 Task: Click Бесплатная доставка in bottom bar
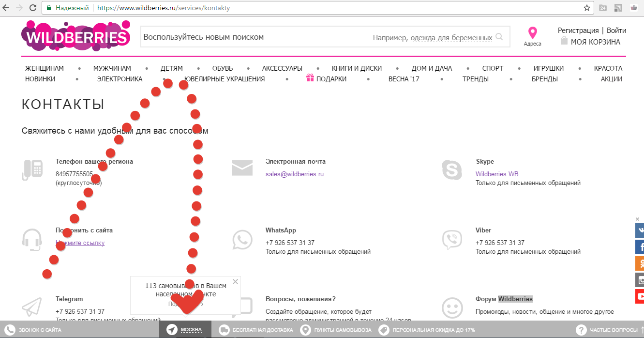click(x=256, y=330)
